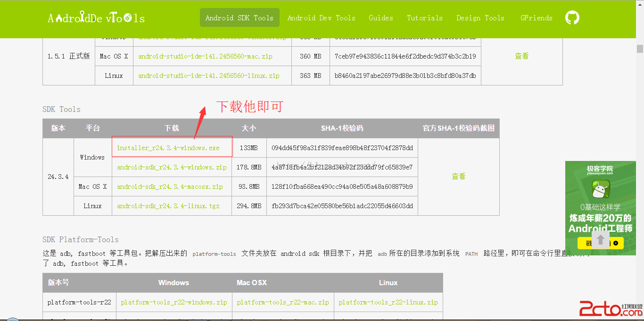This screenshot has width=644, height=321.
Task: Select Design Tools in the navigation bar
Action: (480, 18)
